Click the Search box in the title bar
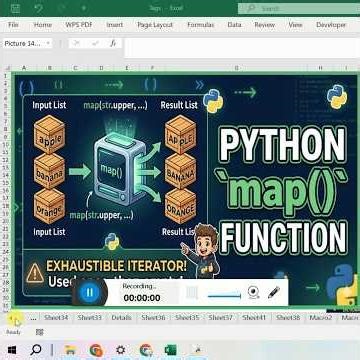Viewport: 360px width, 360px height. pos(299,8)
